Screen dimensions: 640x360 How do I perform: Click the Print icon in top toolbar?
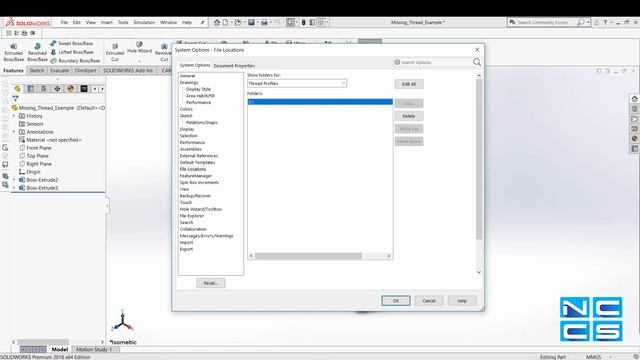pyautogui.click(x=264, y=22)
